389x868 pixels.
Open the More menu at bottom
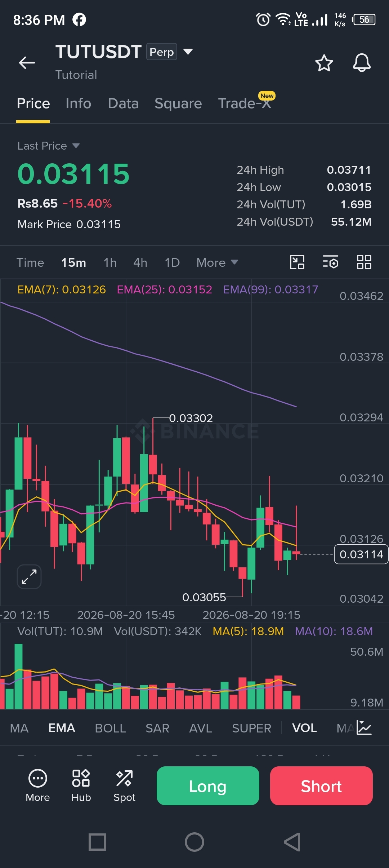(x=38, y=786)
